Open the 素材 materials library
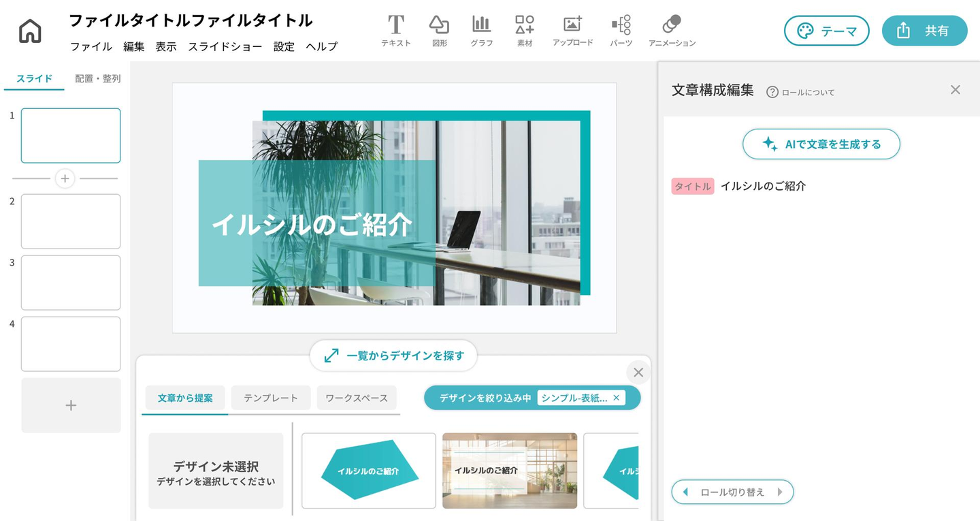980x521 pixels. (525, 31)
